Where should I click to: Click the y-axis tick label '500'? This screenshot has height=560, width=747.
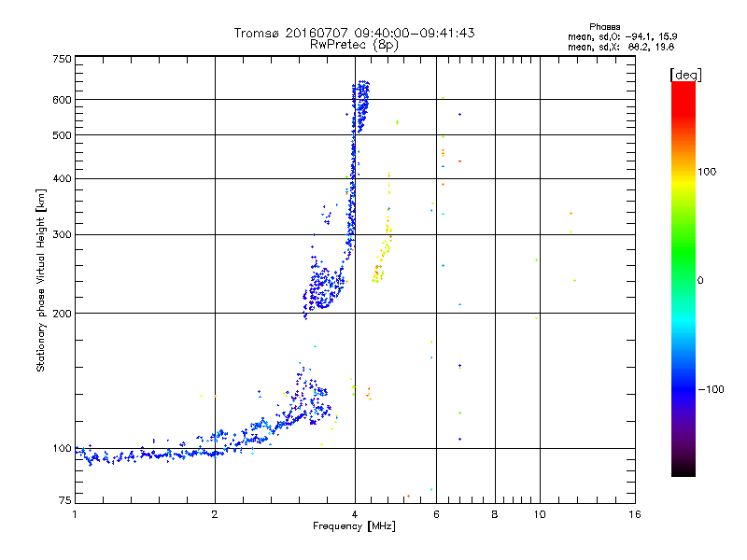[62, 135]
